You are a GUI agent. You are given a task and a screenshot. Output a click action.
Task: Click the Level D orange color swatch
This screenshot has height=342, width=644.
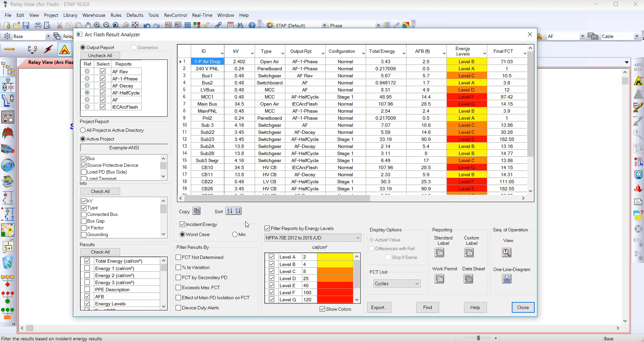point(335,278)
